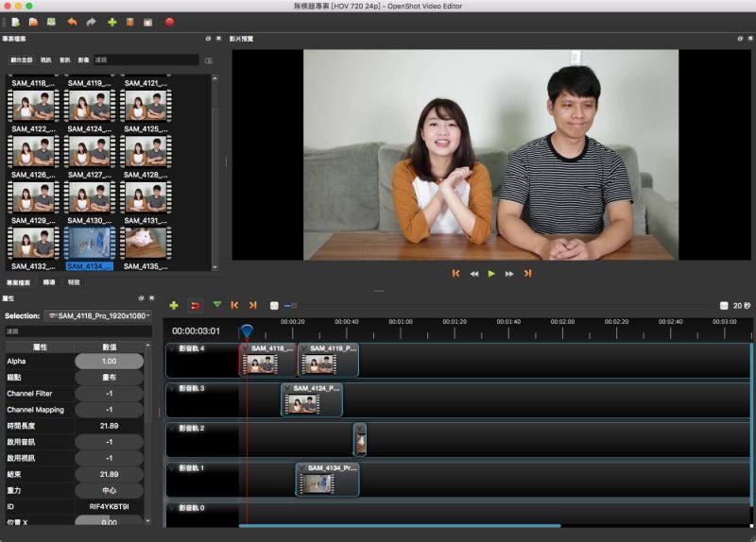Viewport: 756px width, 542px height.
Task: Switch to the 特效 effects tab
Action: [x=74, y=282]
